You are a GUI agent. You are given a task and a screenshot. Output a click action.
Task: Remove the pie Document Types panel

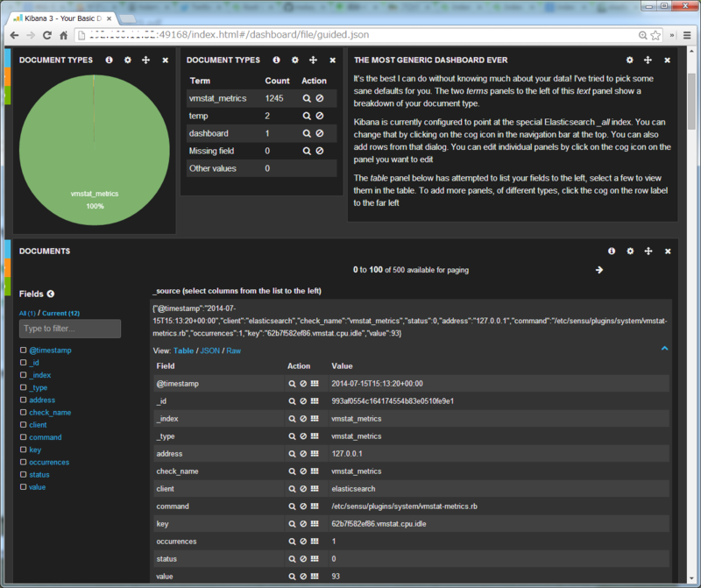(x=166, y=60)
